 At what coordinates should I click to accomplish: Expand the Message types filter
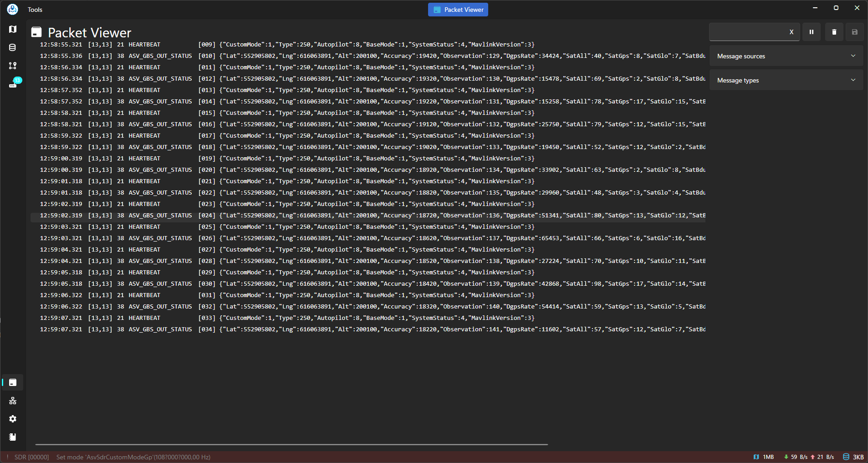pyautogui.click(x=786, y=80)
